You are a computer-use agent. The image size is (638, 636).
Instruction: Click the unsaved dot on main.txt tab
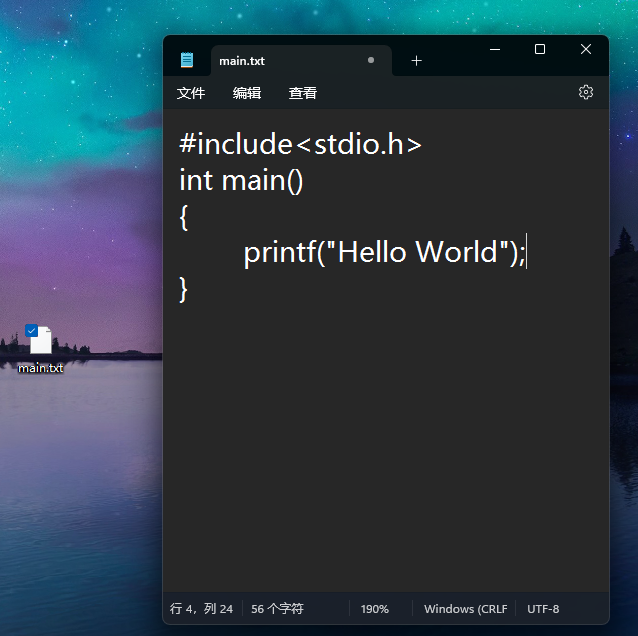pyautogui.click(x=371, y=60)
